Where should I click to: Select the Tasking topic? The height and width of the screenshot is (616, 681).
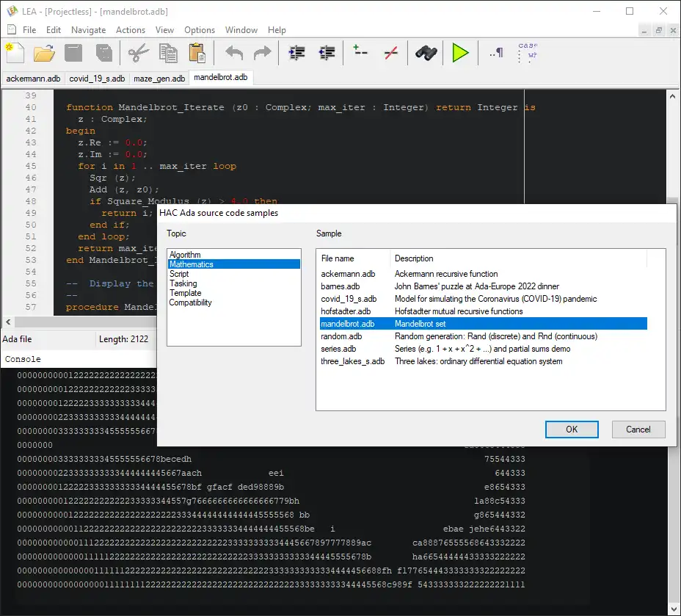(x=183, y=283)
